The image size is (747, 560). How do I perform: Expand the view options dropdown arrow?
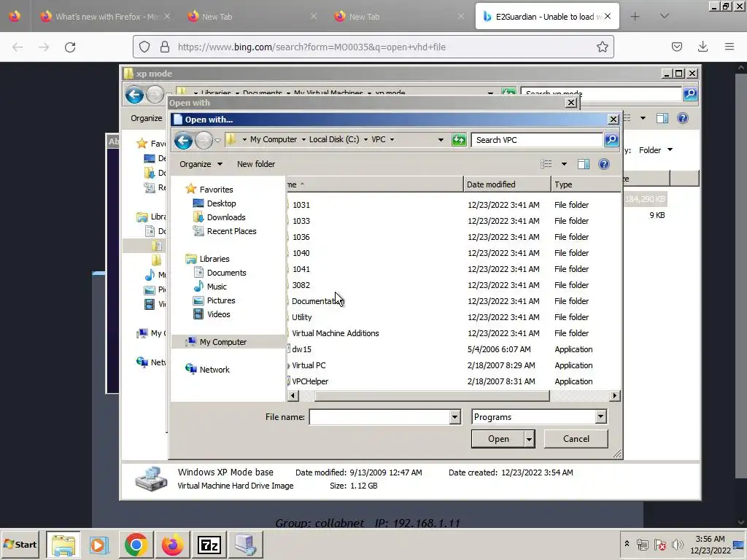(x=564, y=164)
